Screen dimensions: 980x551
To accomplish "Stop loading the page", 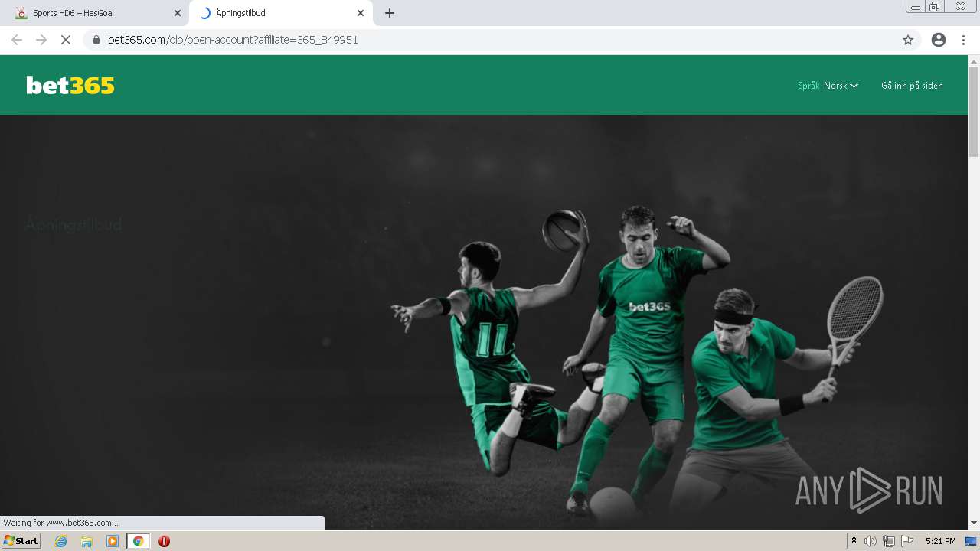I will [x=66, y=40].
